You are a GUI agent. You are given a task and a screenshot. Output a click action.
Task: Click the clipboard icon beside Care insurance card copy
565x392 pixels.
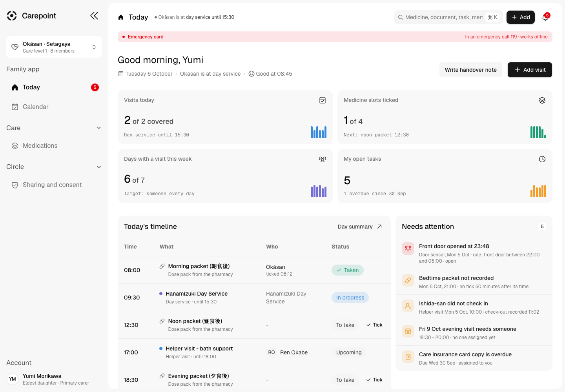pyautogui.click(x=408, y=357)
